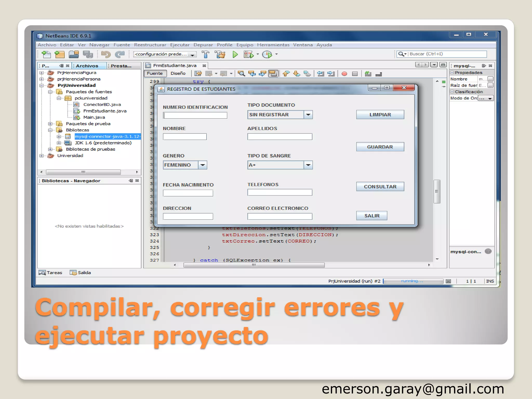
Task: Click the projects tree horizontal scrollbar
Action: (x=83, y=172)
